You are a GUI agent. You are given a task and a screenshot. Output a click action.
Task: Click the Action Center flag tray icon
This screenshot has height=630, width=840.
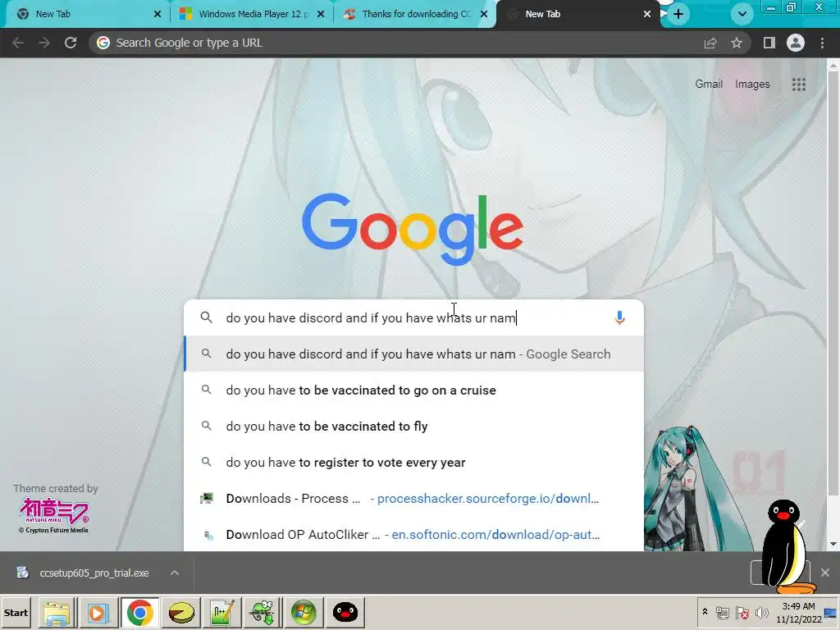[742, 613]
